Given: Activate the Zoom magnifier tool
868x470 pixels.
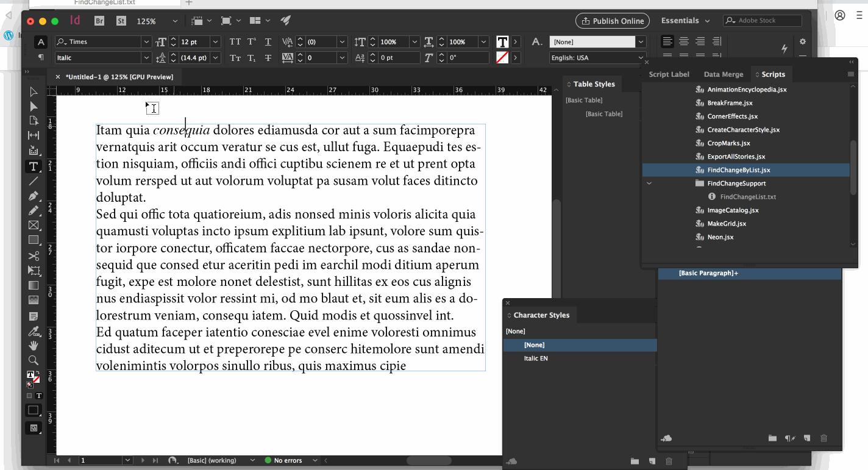Looking at the screenshot, I should pos(34,360).
